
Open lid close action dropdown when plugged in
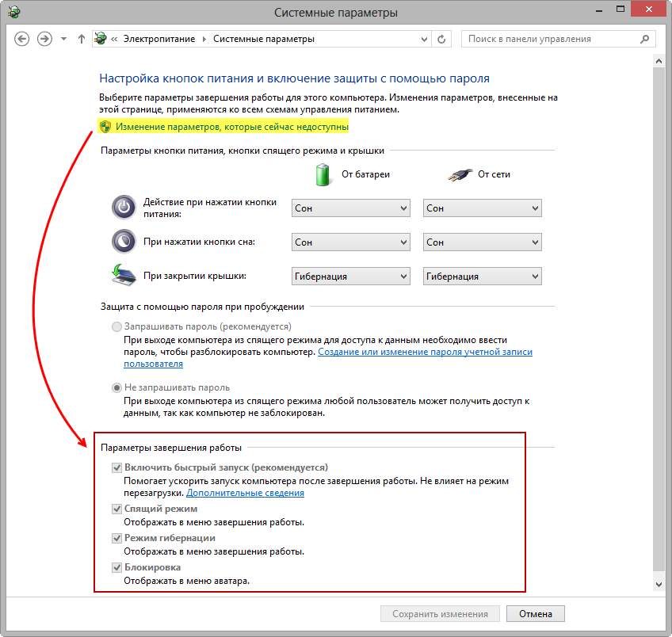(x=482, y=277)
